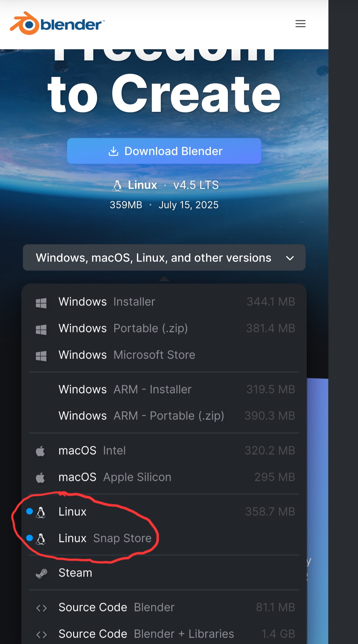Click the 1.4 GB size label
Screen dimensions: 358x644
click(278, 634)
